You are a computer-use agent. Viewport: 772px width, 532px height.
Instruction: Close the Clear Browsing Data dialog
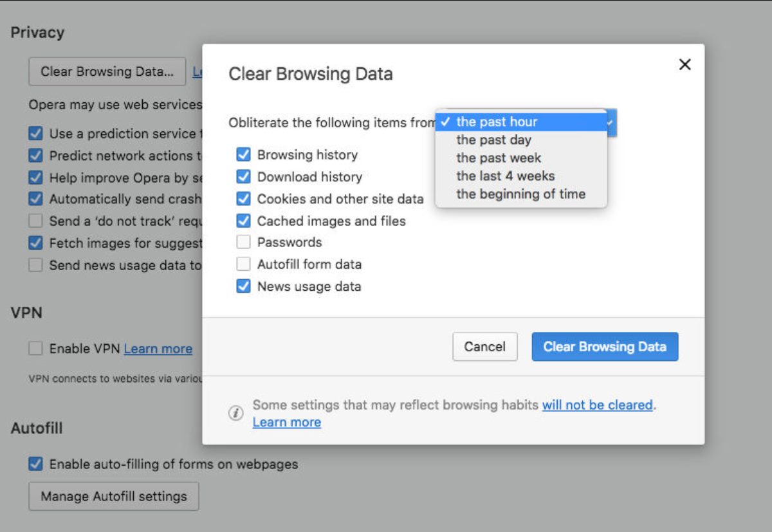pyautogui.click(x=685, y=64)
